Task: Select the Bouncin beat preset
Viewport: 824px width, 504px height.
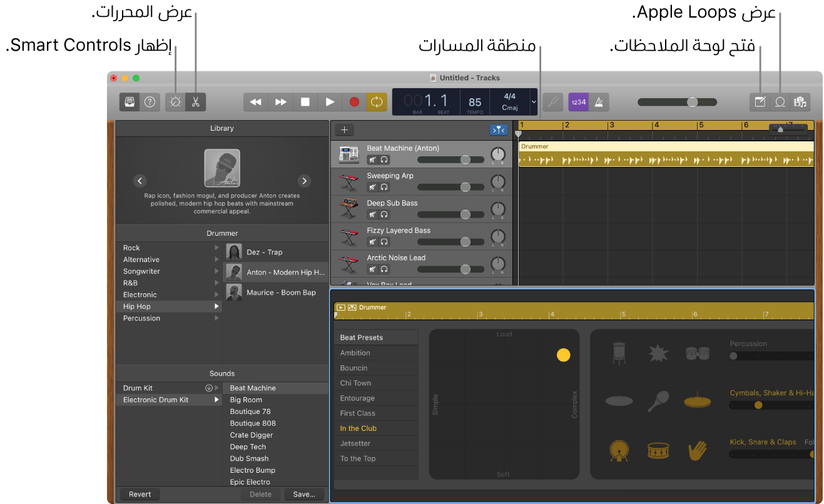Action: (376, 368)
